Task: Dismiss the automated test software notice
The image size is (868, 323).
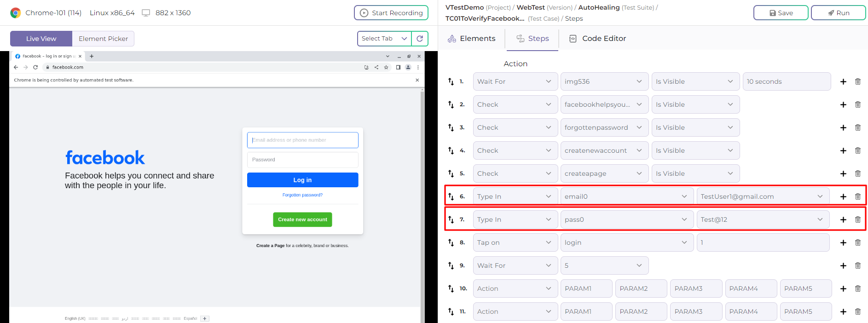Action: [417, 80]
